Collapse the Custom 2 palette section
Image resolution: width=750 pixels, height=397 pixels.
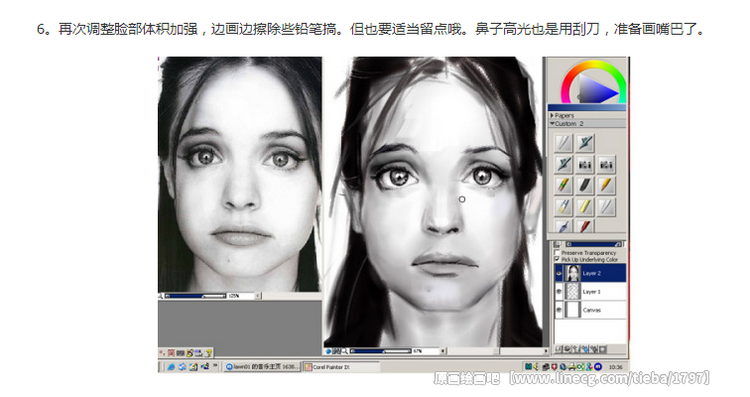pos(552,123)
